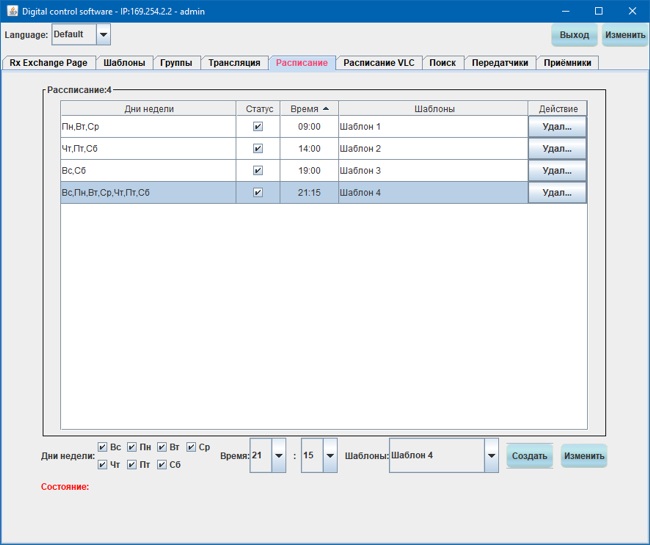Screen dimensions: 650x545
Task: Open the Шаблоны tab
Action: [x=124, y=63]
